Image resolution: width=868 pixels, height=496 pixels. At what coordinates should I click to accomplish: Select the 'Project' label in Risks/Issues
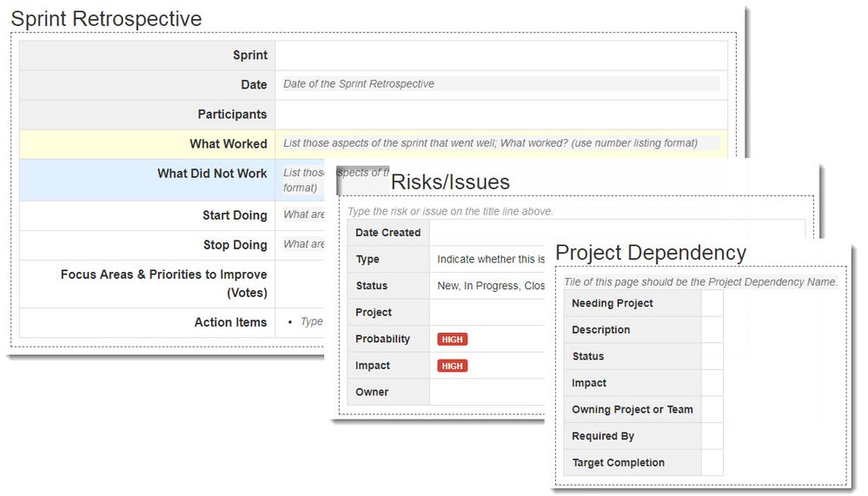pyautogui.click(x=374, y=313)
